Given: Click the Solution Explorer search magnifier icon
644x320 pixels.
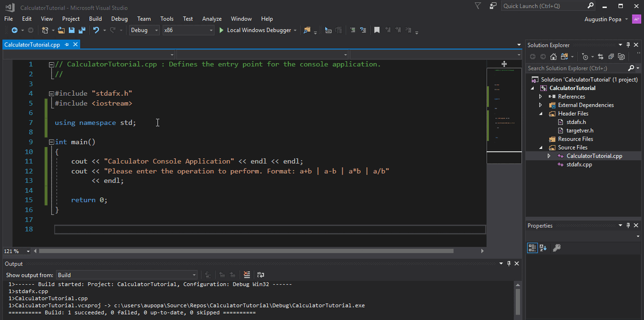Looking at the screenshot, I should tap(631, 68).
